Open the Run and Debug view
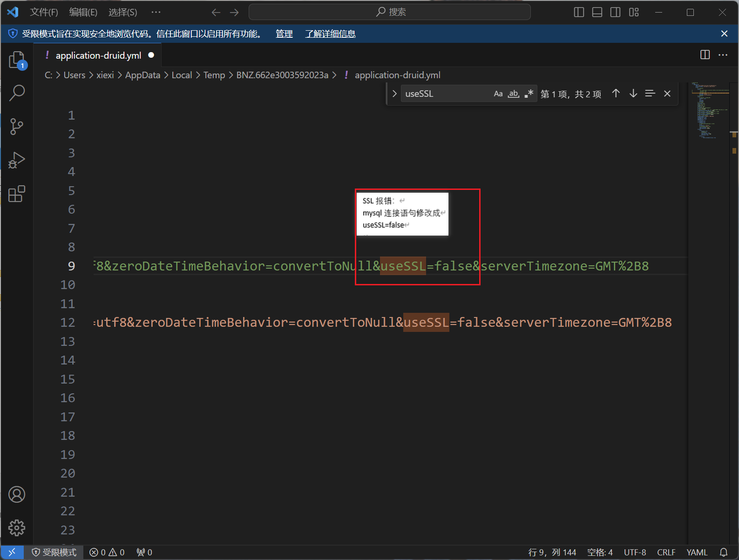The height and width of the screenshot is (560, 739). coord(17,160)
